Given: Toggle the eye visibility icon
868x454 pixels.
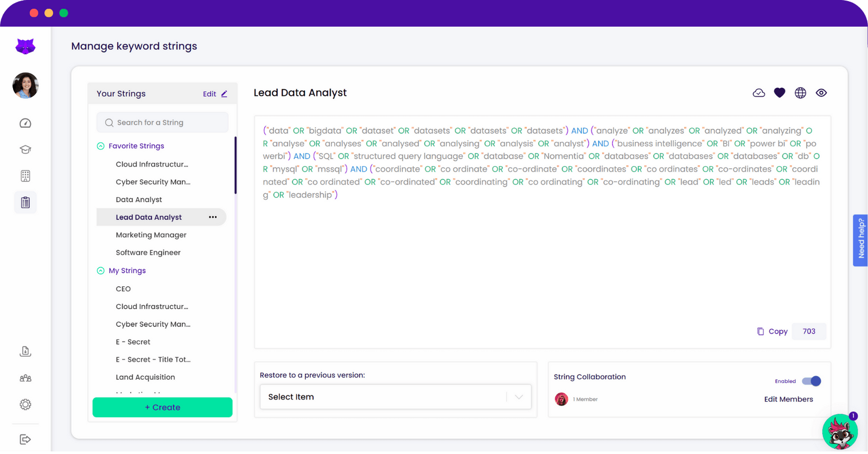Looking at the screenshot, I should [821, 93].
